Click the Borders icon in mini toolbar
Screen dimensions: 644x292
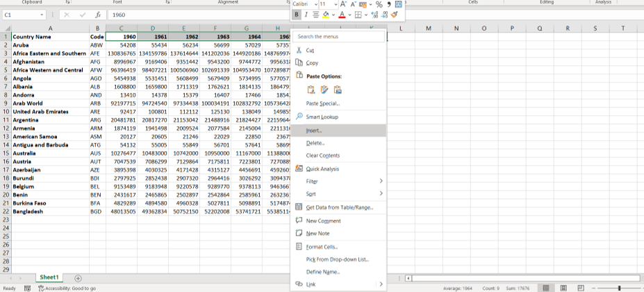pyautogui.click(x=358, y=15)
